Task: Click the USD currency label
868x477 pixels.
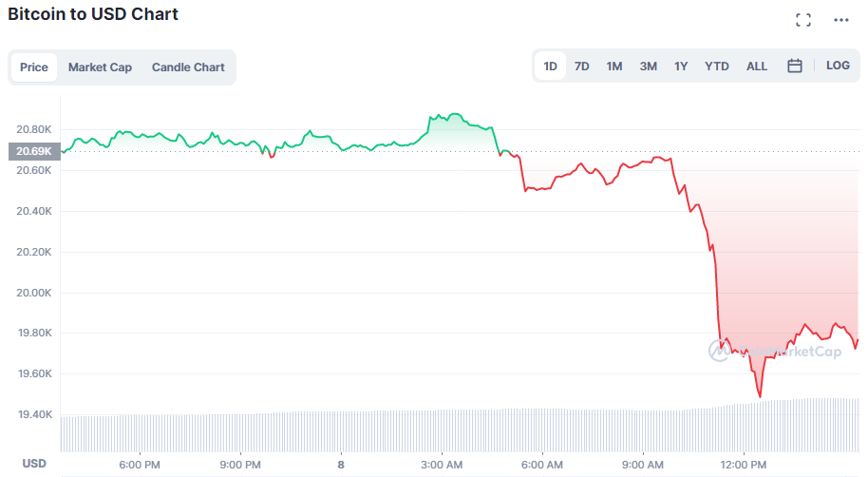Action: [x=34, y=464]
